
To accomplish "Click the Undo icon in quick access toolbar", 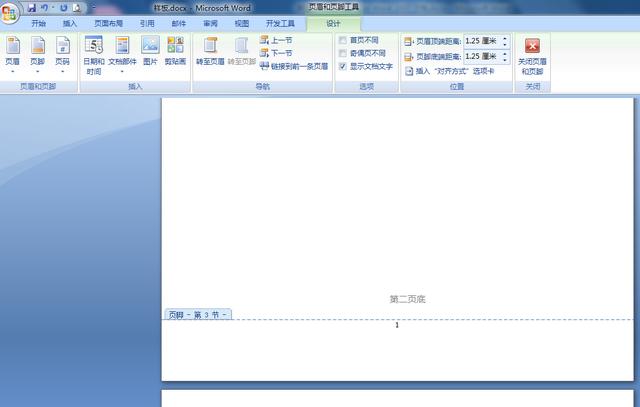I will [44, 8].
